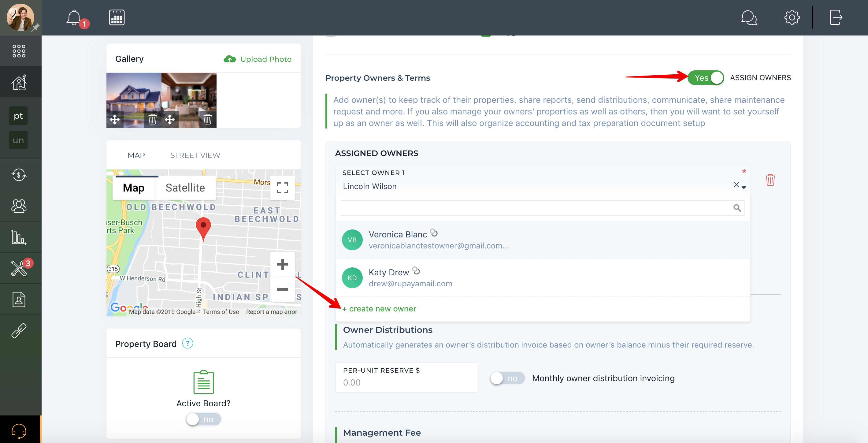Open the chat messages icon

point(749,17)
